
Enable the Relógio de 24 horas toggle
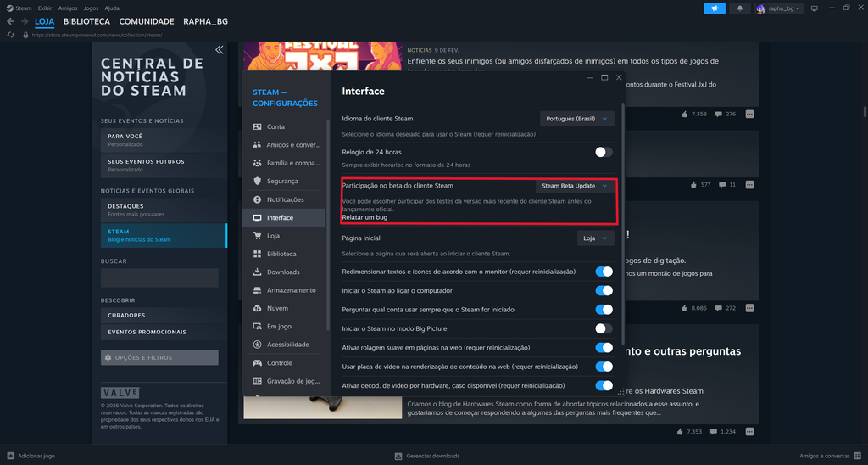(x=604, y=152)
